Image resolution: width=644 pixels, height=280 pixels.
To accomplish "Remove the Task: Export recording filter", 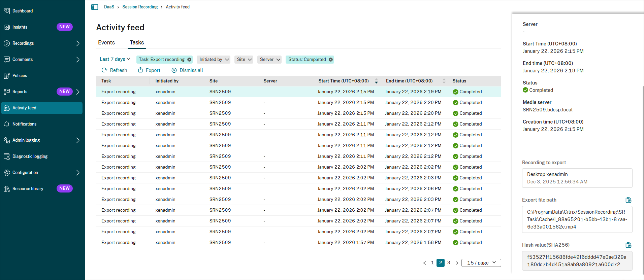I will click(189, 60).
